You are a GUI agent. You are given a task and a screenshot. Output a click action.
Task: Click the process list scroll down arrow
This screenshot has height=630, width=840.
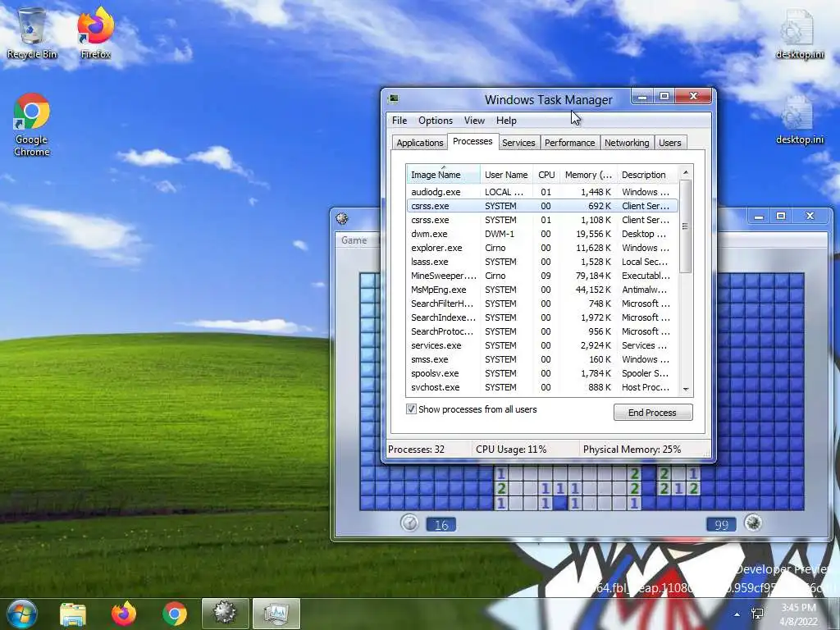[686, 390]
